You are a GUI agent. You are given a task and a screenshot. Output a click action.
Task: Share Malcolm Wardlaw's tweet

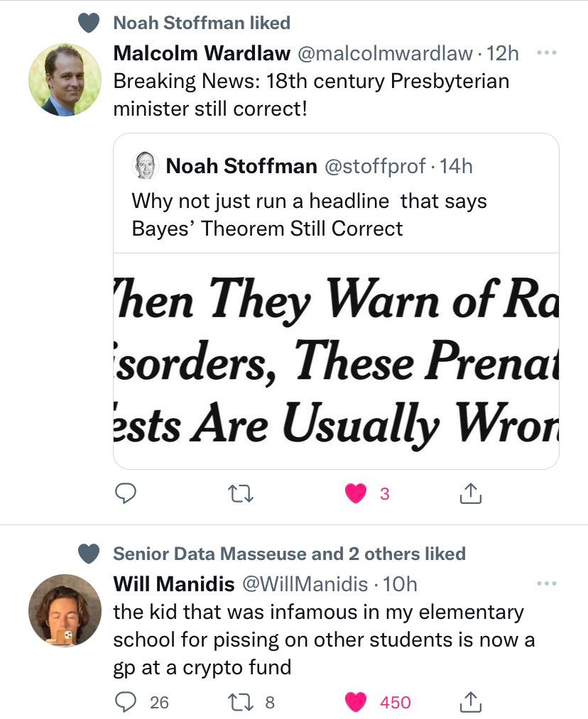472,493
